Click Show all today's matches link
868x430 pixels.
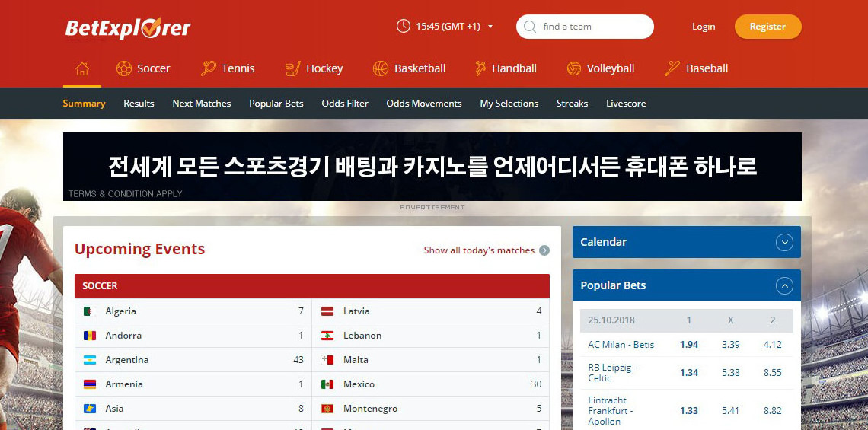pyautogui.click(x=480, y=250)
